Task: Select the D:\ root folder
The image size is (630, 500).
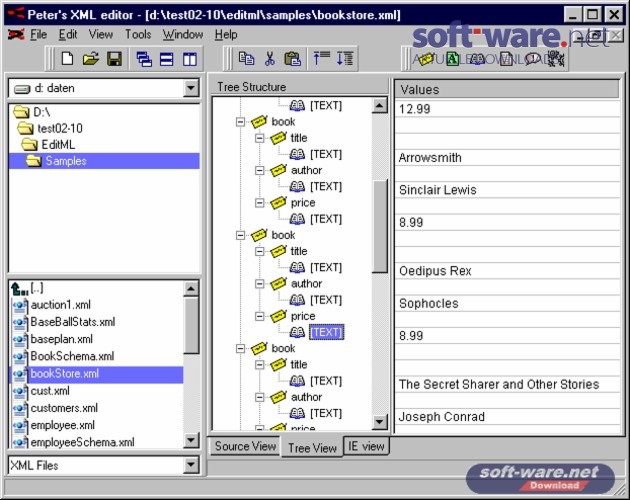Action: [41, 112]
